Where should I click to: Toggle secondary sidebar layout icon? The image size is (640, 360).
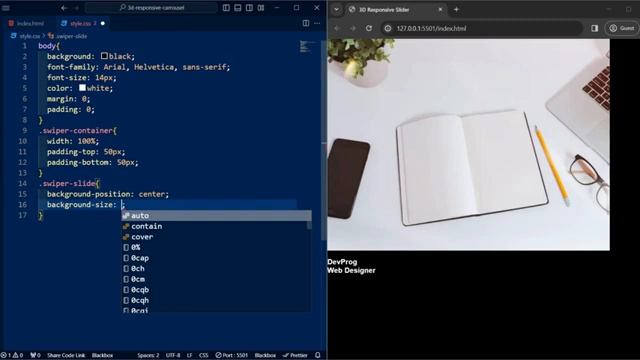[x=249, y=8]
